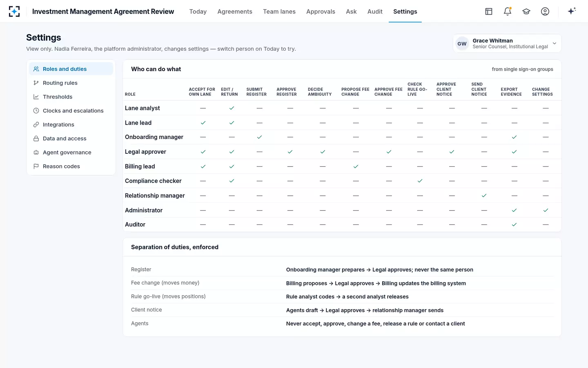Click the Agent governance robot icon
Viewport: 588px width, 368px height.
point(36,153)
